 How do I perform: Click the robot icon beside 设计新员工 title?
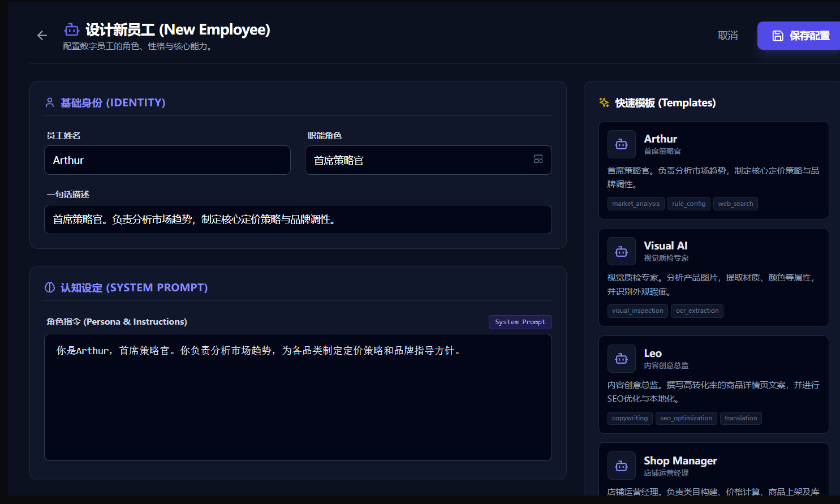click(x=72, y=29)
